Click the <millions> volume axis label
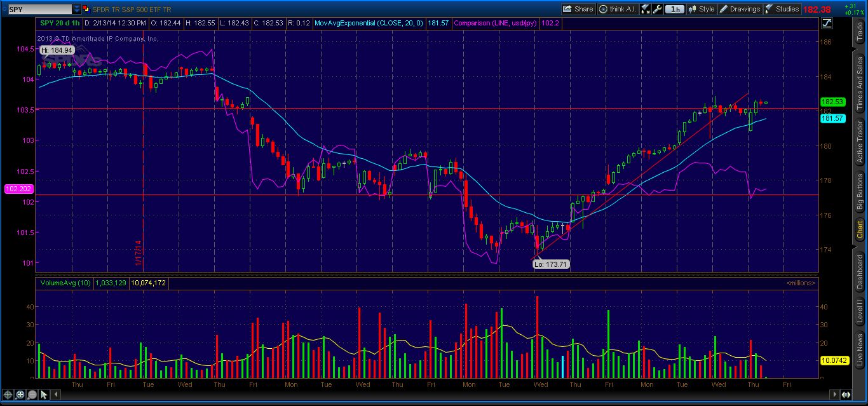This screenshot has width=868, height=406. 800,283
